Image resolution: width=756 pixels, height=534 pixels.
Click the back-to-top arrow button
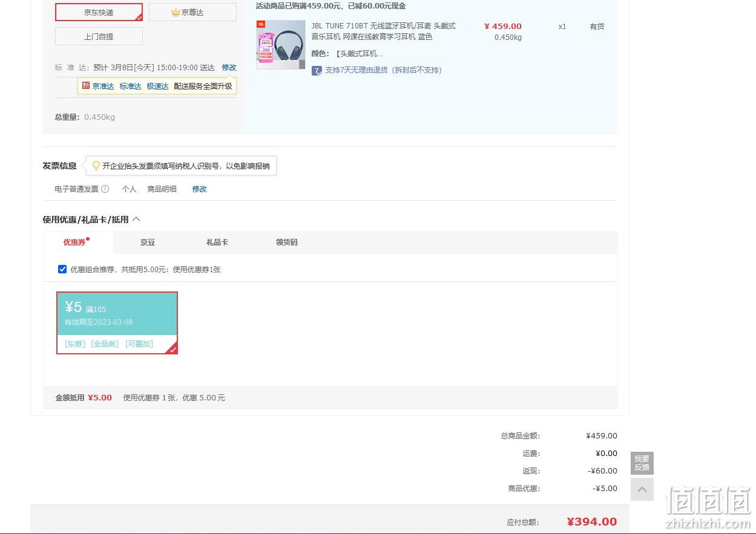click(642, 489)
